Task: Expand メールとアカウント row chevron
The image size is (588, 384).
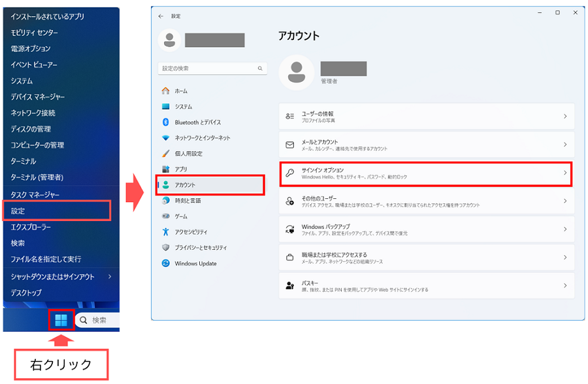Action: point(565,145)
